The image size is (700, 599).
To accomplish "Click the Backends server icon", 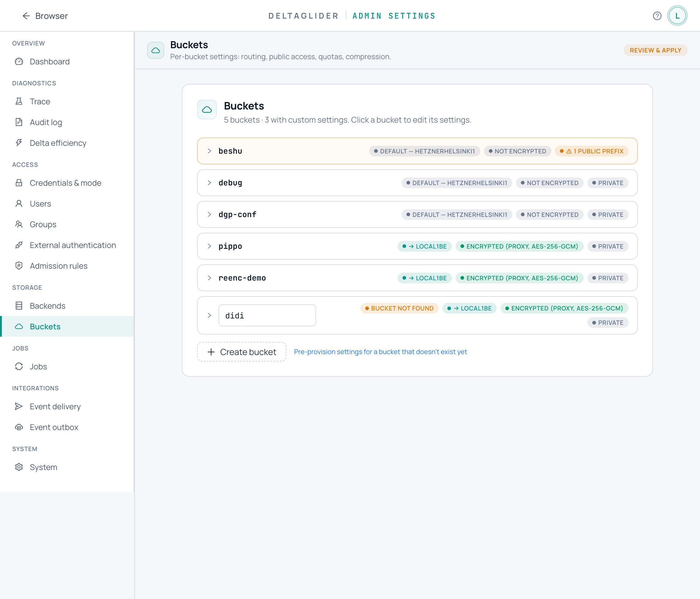I will point(19,306).
